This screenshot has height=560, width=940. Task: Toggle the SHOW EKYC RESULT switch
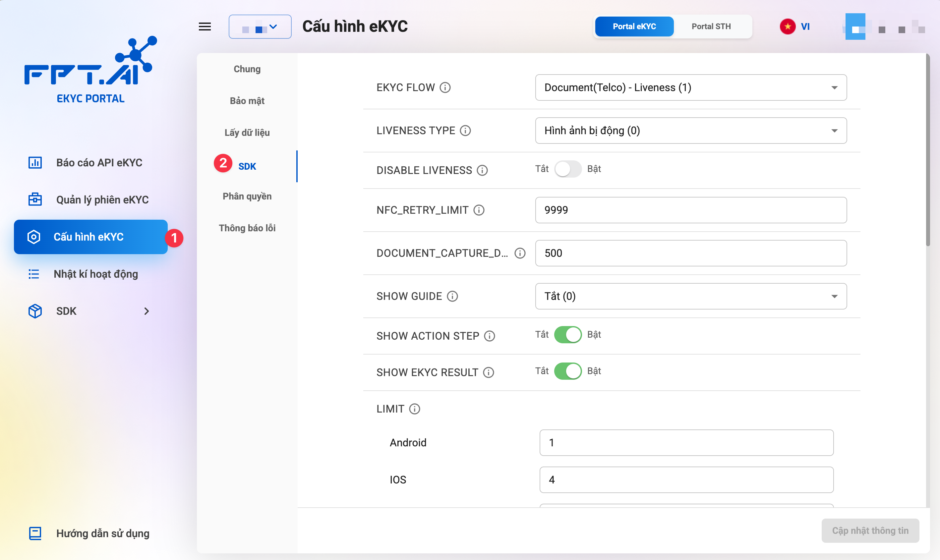click(x=567, y=371)
